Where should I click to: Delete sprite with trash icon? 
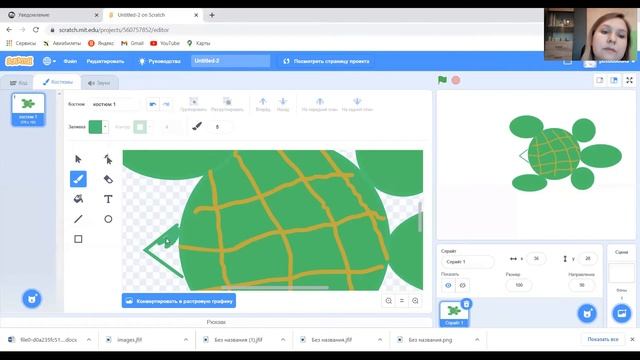point(466,304)
